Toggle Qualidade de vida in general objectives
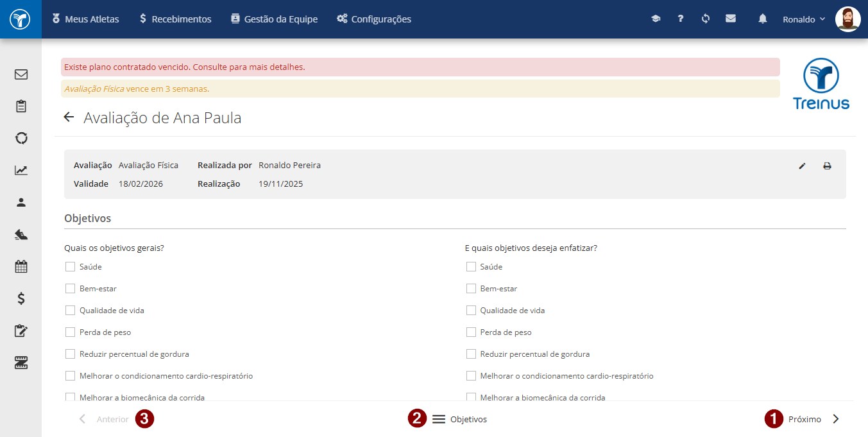Screen dimensions: 868x437 [x=71, y=310]
